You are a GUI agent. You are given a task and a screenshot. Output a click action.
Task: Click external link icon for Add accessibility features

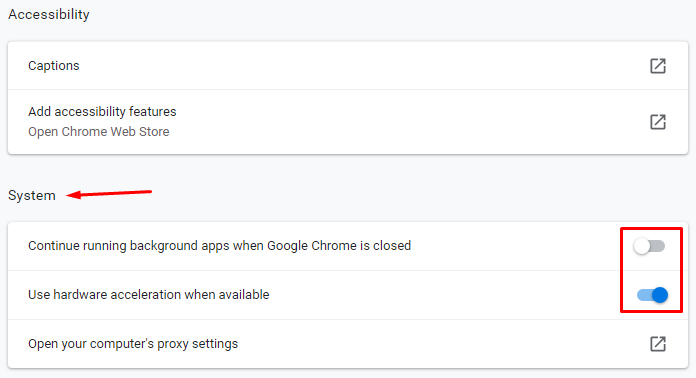coord(658,122)
